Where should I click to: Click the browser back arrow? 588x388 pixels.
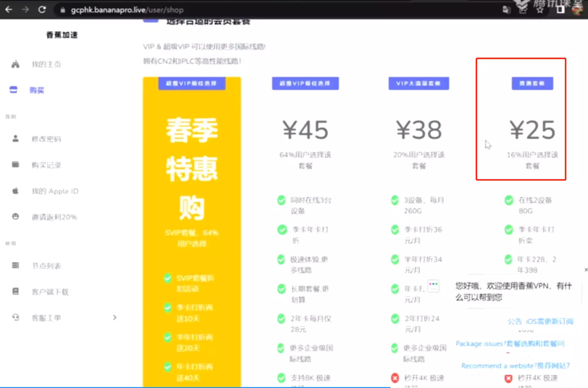pyautogui.click(x=9, y=10)
